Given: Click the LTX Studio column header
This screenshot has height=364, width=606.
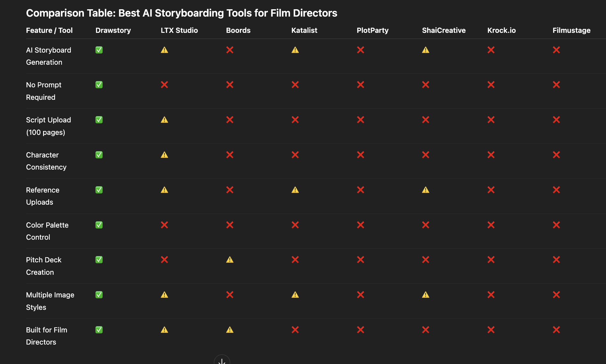Looking at the screenshot, I should [x=179, y=30].
